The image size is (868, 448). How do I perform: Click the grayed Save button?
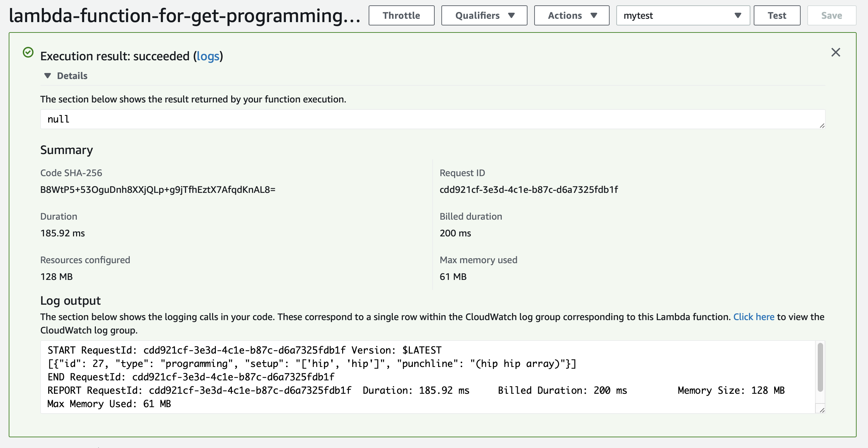tap(831, 15)
